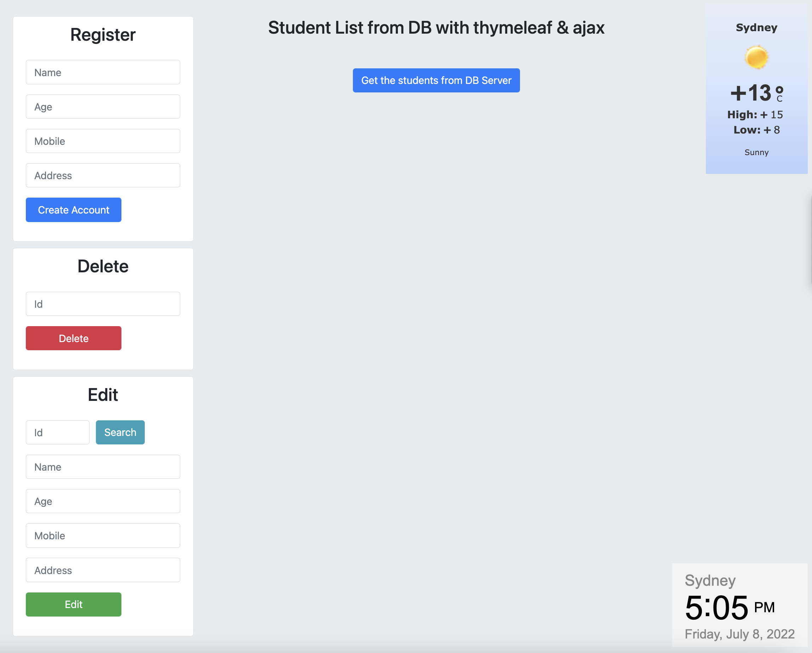Click the Create Account button
The height and width of the screenshot is (653, 812).
pos(73,210)
